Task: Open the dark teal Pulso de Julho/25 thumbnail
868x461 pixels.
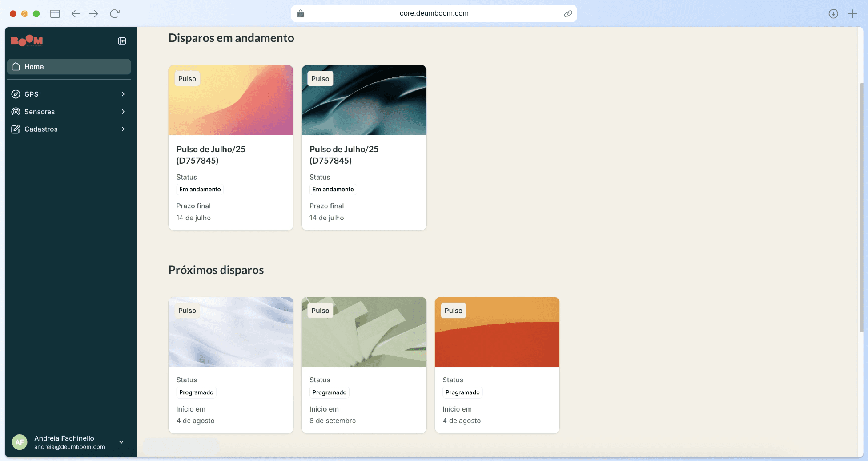Action: (364, 100)
